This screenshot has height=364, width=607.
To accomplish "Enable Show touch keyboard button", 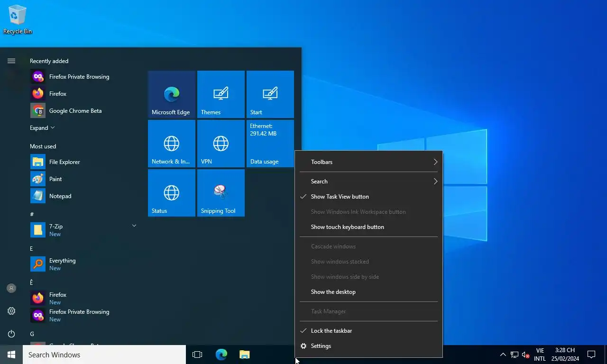I will [368, 227].
